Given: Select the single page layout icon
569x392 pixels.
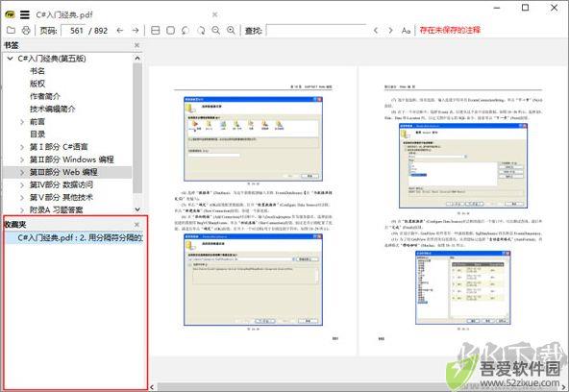Looking at the screenshot, I should tap(170, 31).
